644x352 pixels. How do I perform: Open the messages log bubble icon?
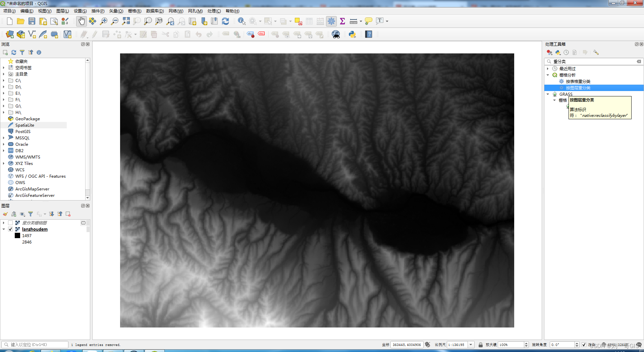(639, 345)
